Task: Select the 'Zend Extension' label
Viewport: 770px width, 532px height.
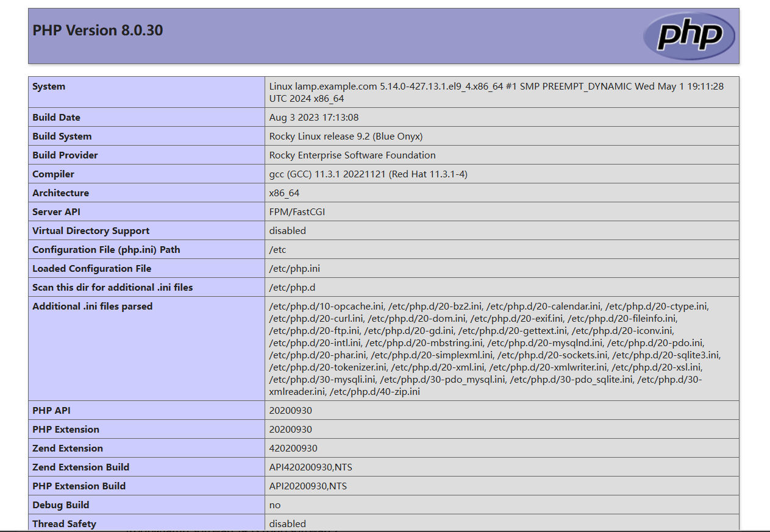Action: tap(68, 449)
